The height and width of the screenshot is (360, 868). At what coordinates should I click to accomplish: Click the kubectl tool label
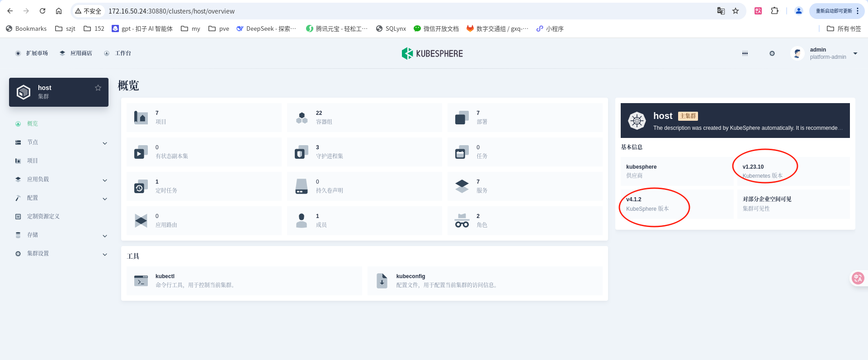[x=165, y=276]
